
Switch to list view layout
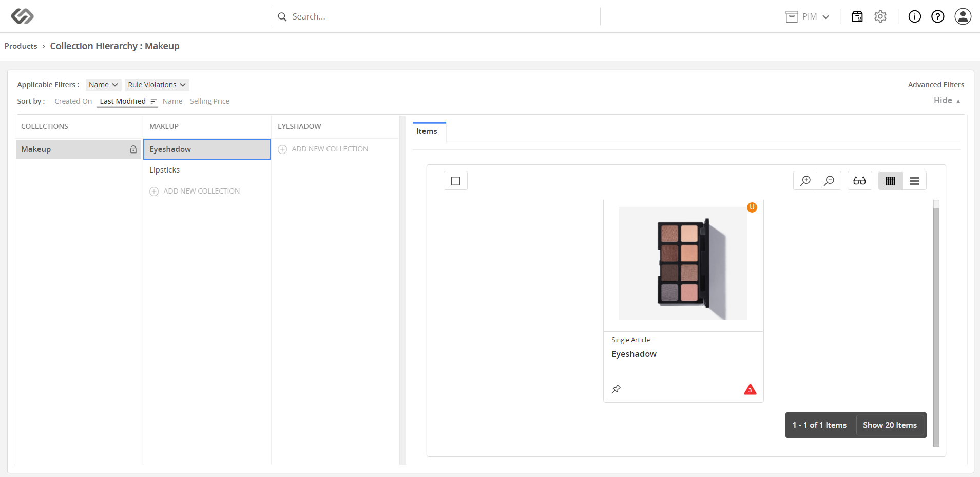(x=914, y=181)
